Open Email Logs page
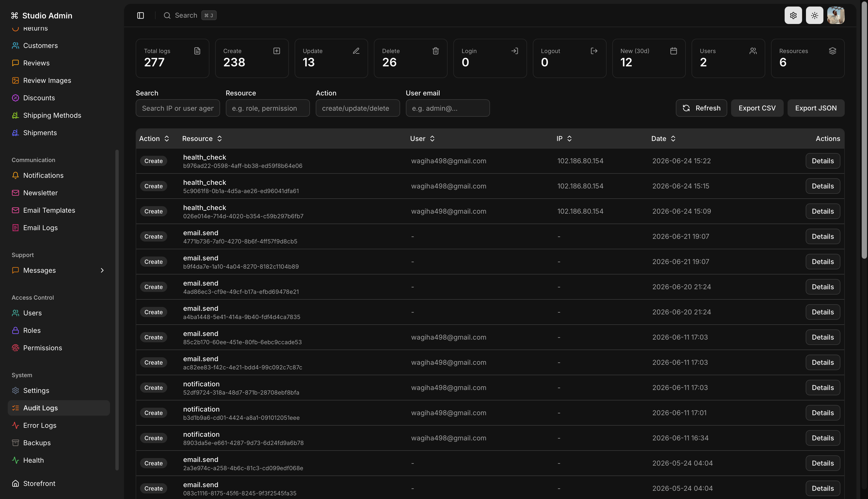 point(59,228)
